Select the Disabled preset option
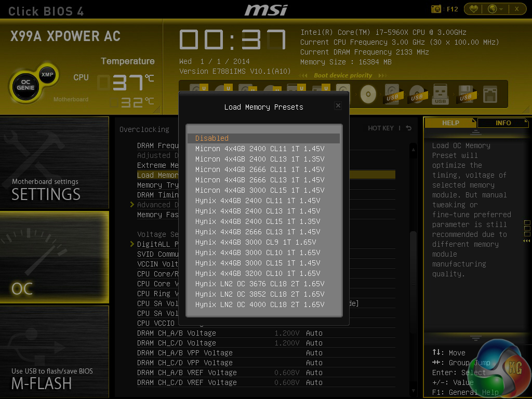 click(263, 138)
